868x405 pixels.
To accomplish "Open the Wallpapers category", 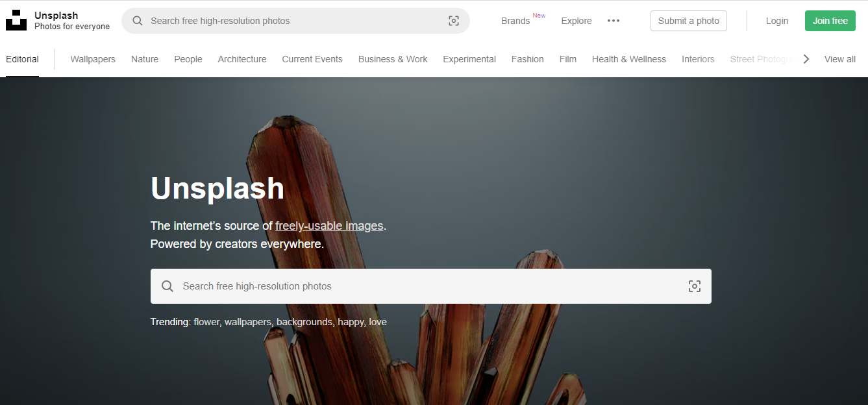I will pyautogui.click(x=93, y=59).
